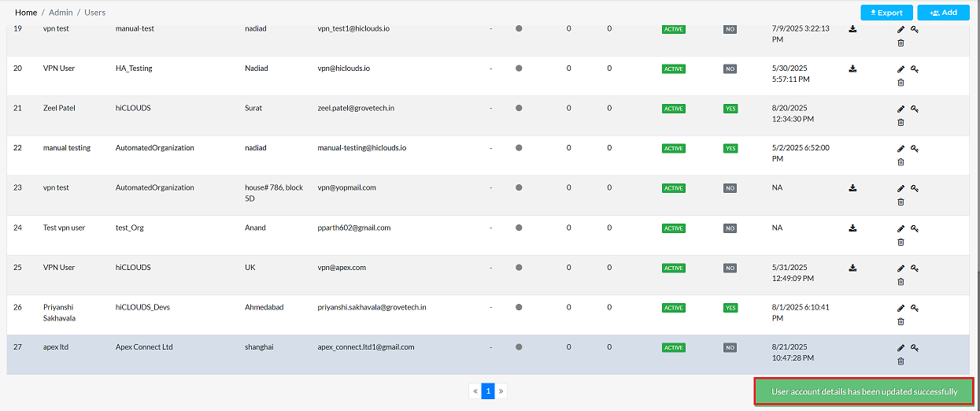The width and height of the screenshot is (980, 411).
Task: Click download icon for Test vpn user
Action: pos(852,228)
